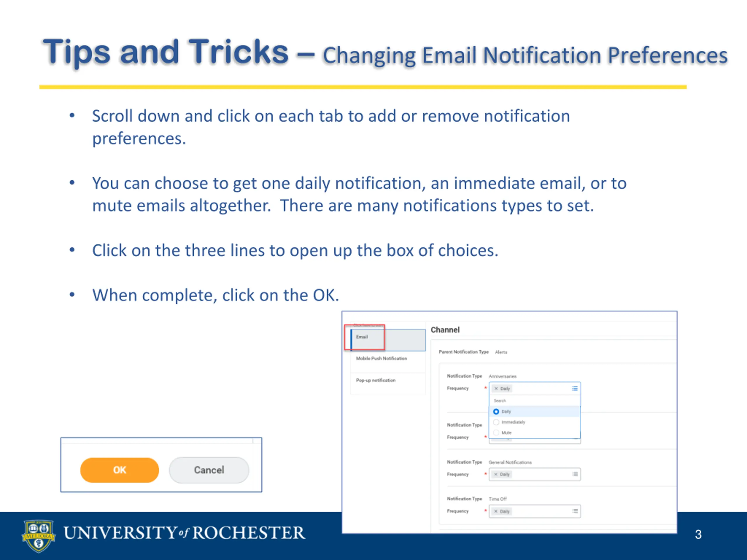Click the University of Rochester crest logo

click(x=39, y=536)
